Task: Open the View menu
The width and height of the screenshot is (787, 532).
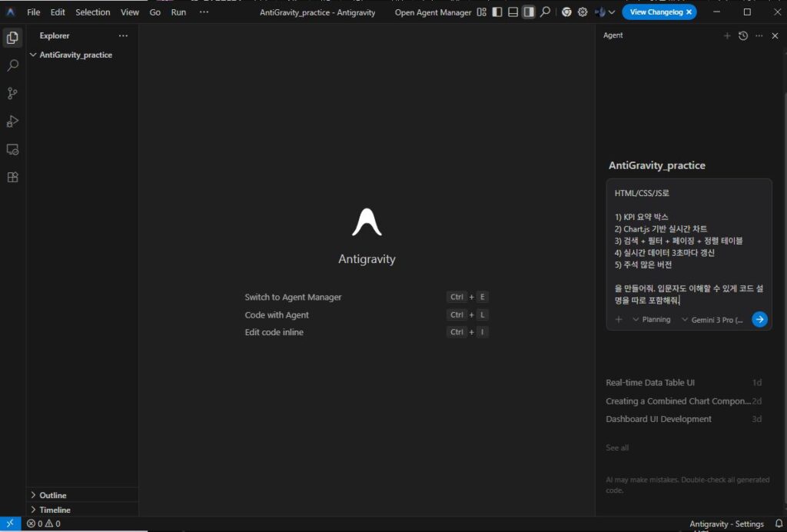Action: [x=129, y=12]
